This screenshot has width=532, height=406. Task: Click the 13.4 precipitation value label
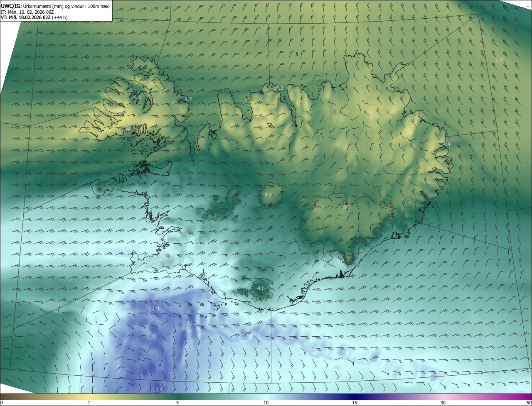(158, 389)
